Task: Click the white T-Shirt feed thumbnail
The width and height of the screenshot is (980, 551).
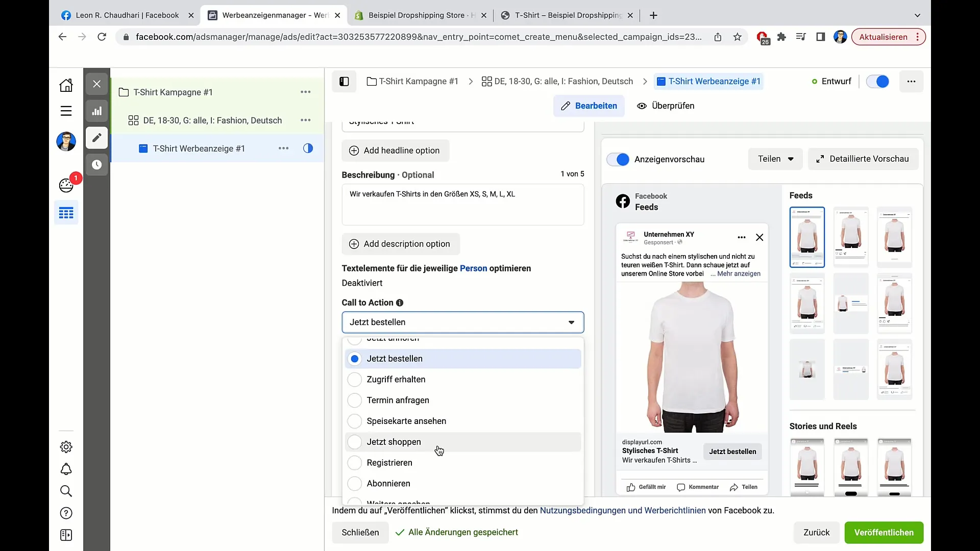Action: click(x=807, y=236)
